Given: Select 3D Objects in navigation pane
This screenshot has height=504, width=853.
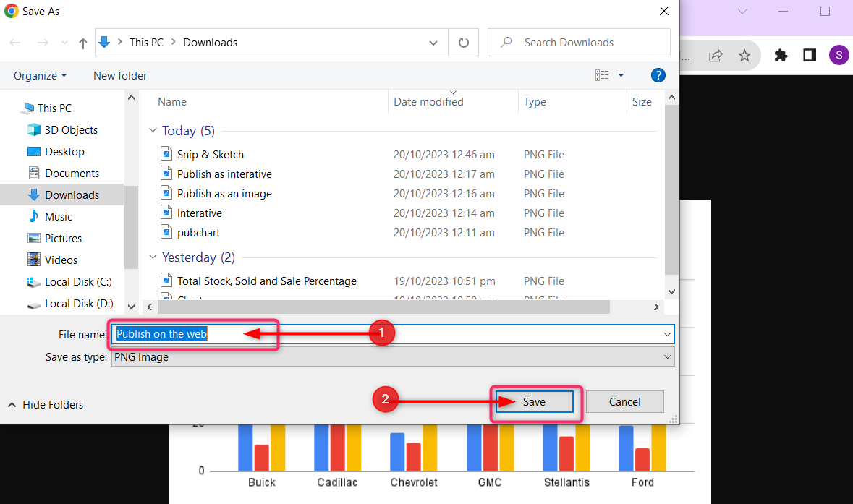Looking at the screenshot, I should click(71, 130).
